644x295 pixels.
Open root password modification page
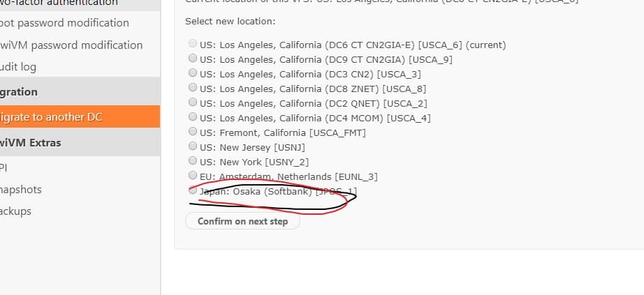(64, 23)
